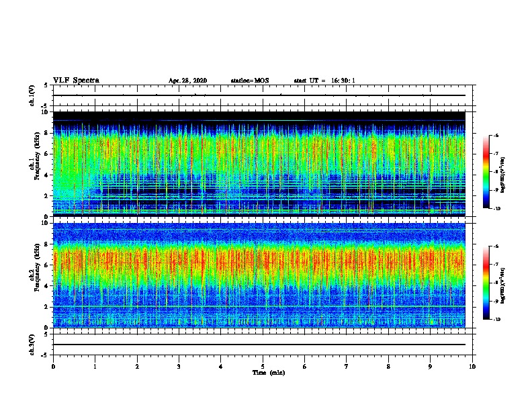
Task: Click the ch.2 spectrogram panel
Action: pos(259,275)
